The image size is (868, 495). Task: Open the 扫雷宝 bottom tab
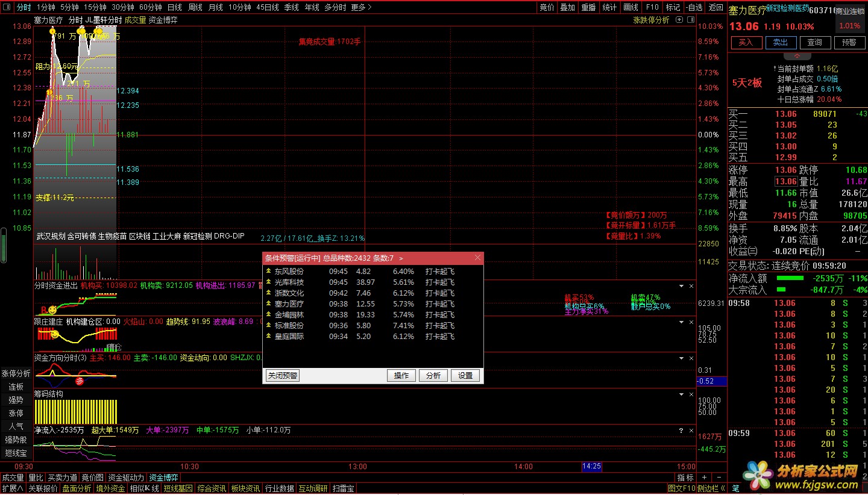pos(344,488)
